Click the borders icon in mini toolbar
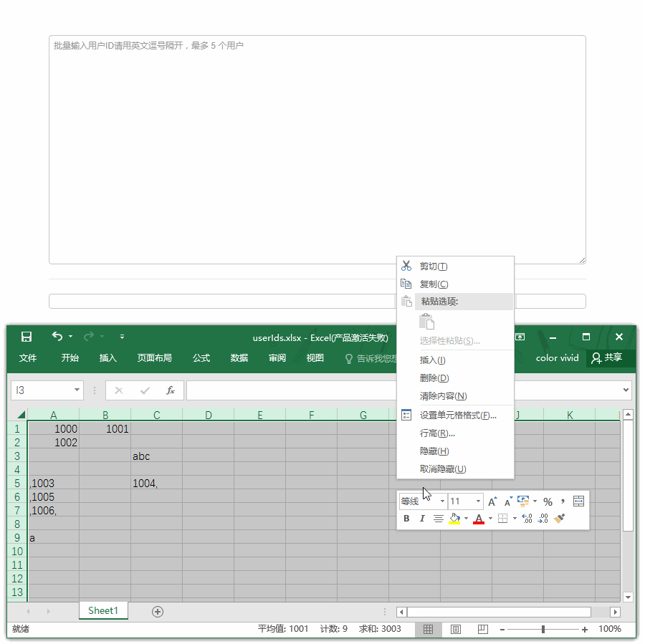 pos(502,519)
